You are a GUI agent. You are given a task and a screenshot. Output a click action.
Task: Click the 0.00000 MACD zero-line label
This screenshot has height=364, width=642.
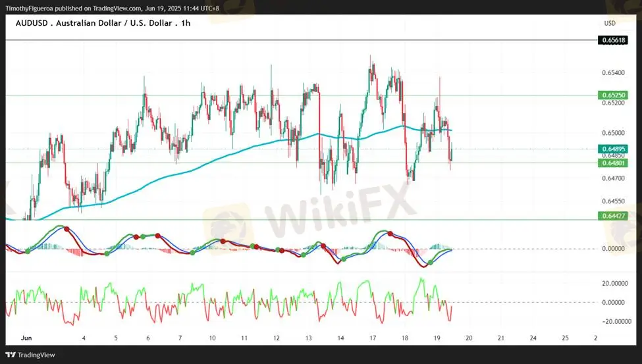(612, 249)
